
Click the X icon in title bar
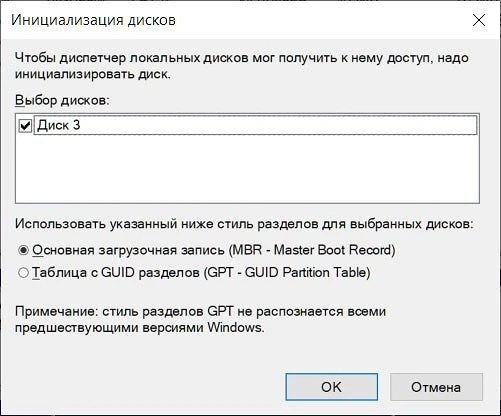click(479, 20)
